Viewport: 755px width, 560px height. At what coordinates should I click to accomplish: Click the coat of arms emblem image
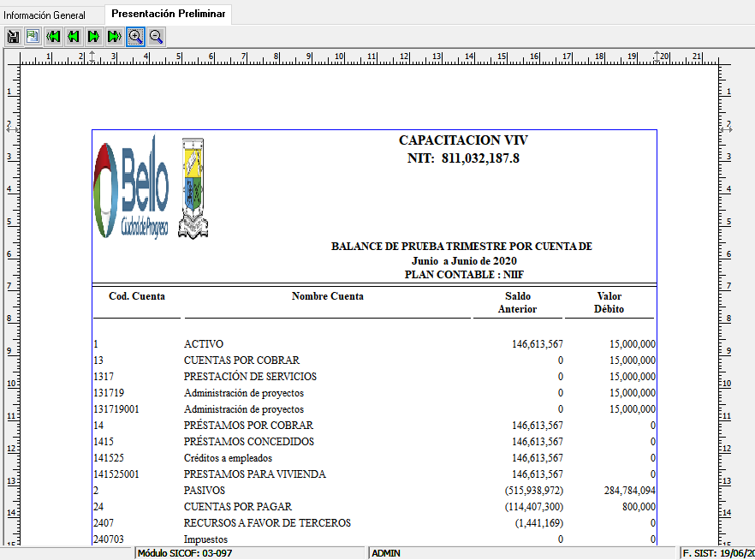[193, 188]
